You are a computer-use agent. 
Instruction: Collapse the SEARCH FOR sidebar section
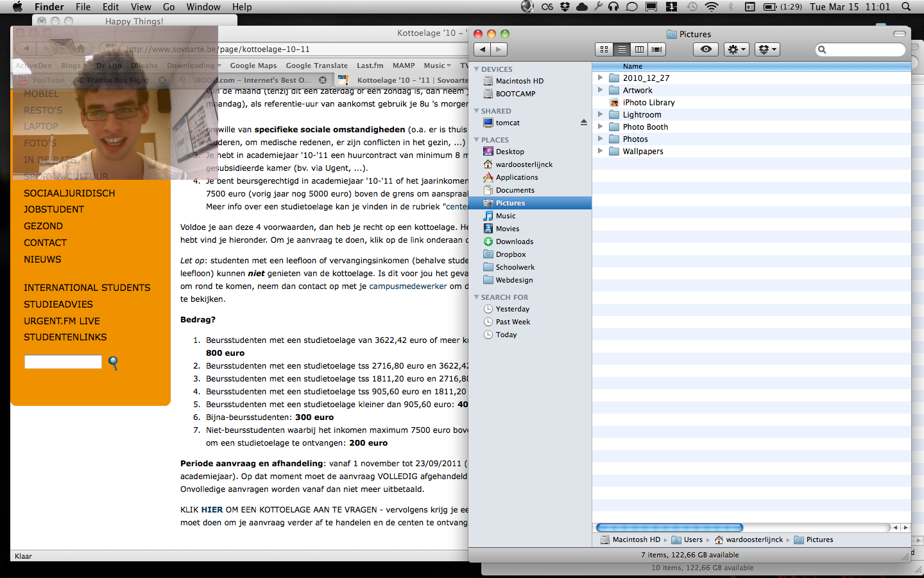[477, 297]
